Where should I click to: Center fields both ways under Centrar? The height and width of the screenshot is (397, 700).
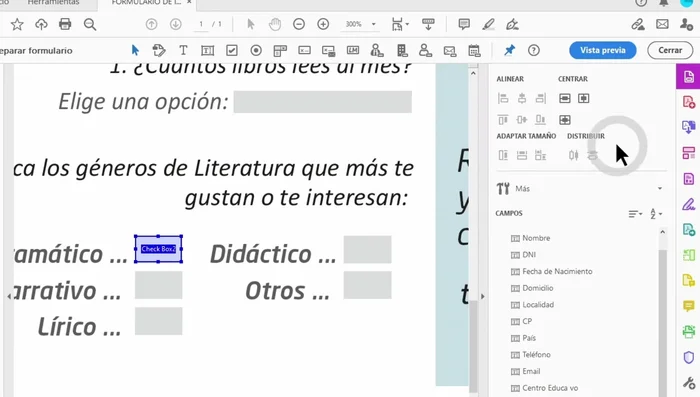pyautogui.click(x=565, y=120)
